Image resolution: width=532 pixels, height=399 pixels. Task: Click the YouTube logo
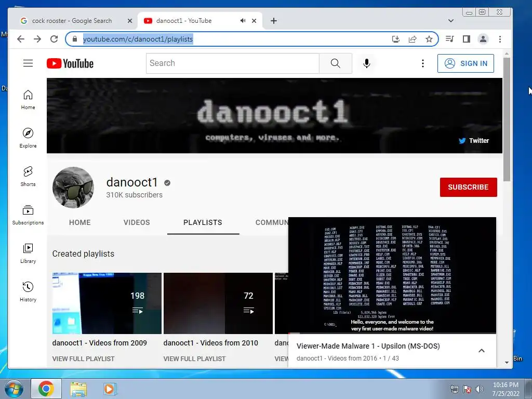point(70,63)
